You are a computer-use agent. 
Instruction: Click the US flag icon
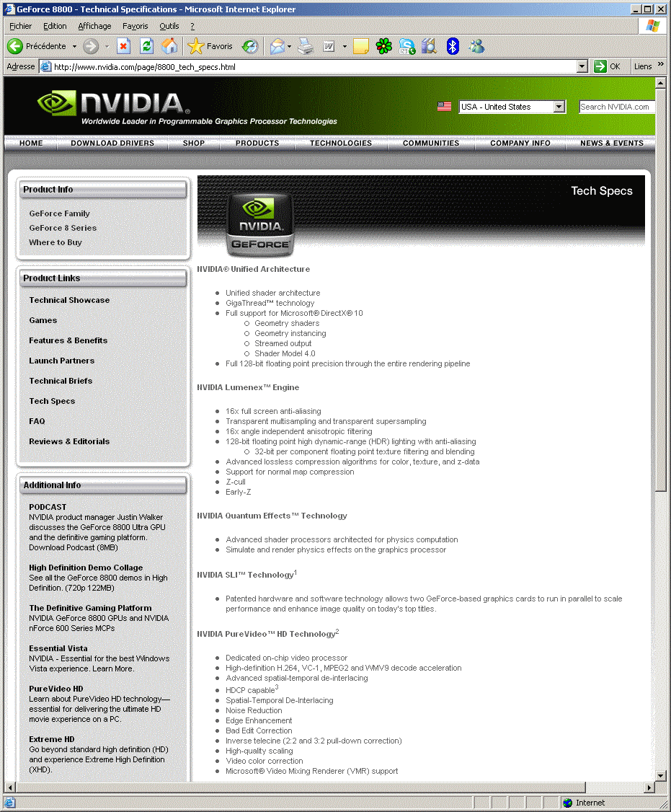(444, 106)
